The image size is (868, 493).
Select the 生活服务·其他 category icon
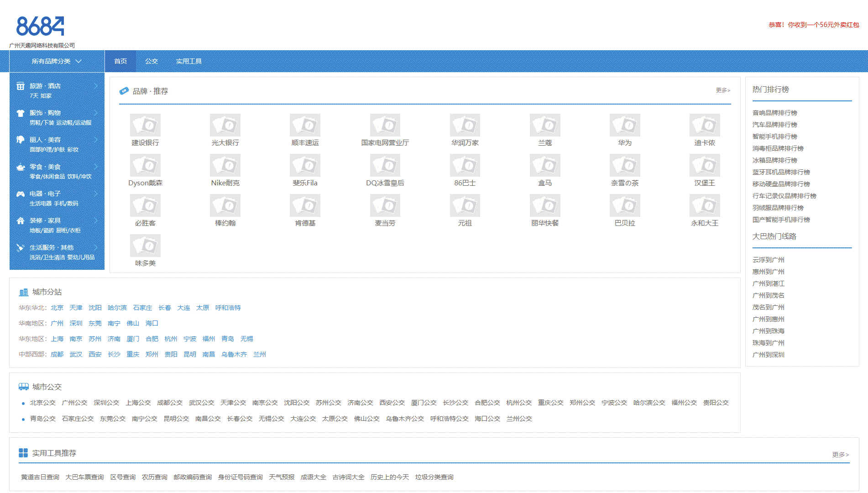coord(21,247)
